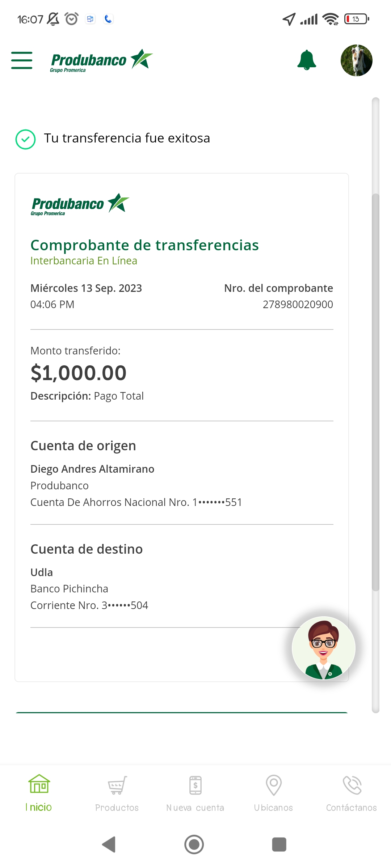Screen dimensions: 391x868
Task: Select the Nueva cuenta tab
Action: [x=195, y=793]
